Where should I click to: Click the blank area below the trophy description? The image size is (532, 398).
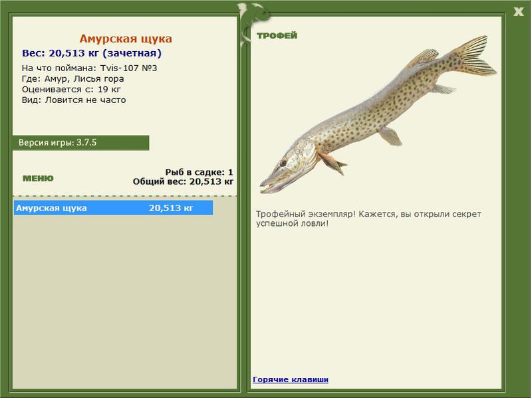click(x=376, y=302)
